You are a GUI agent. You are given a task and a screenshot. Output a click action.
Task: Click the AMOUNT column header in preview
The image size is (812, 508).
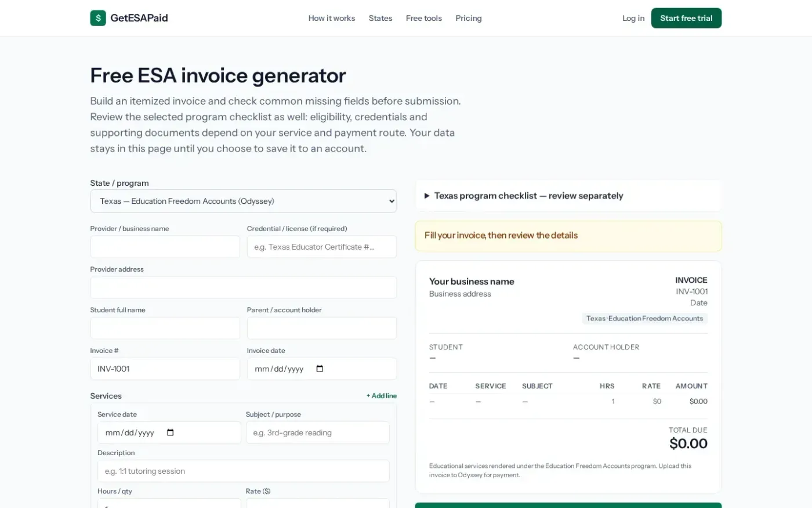point(691,386)
